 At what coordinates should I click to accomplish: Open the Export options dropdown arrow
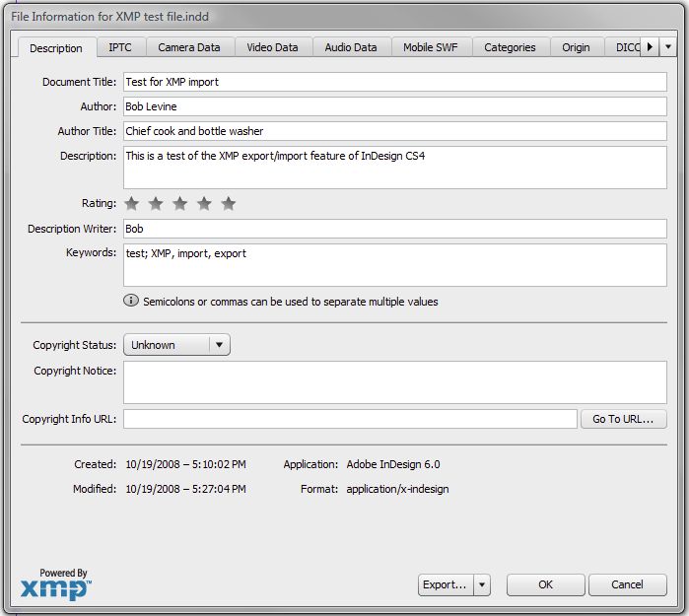[x=482, y=584]
